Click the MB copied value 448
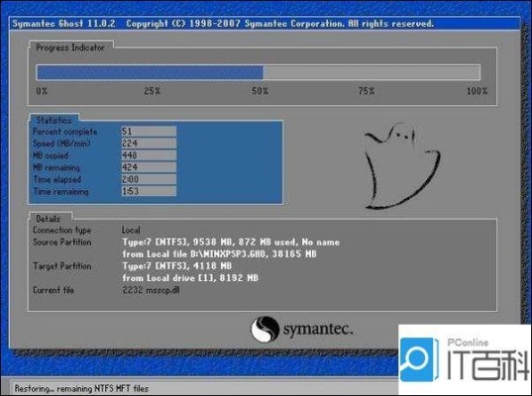 tap(149, 155)
